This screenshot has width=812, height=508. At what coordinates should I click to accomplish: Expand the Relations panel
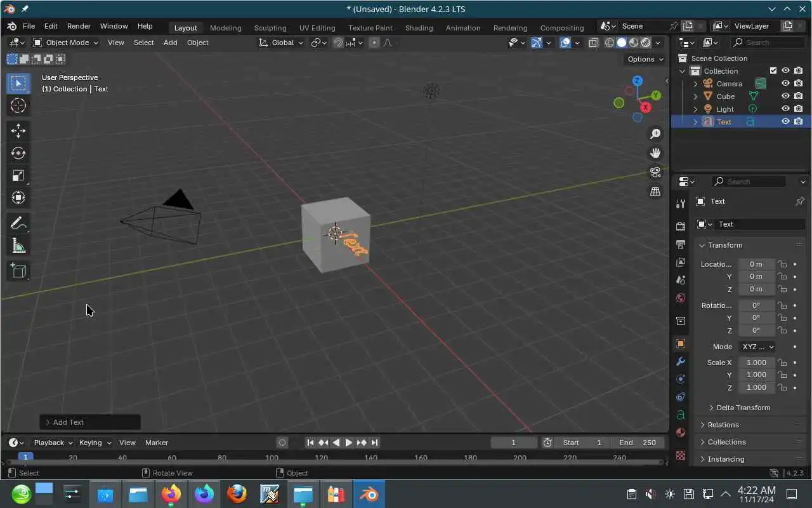[723, 425]
